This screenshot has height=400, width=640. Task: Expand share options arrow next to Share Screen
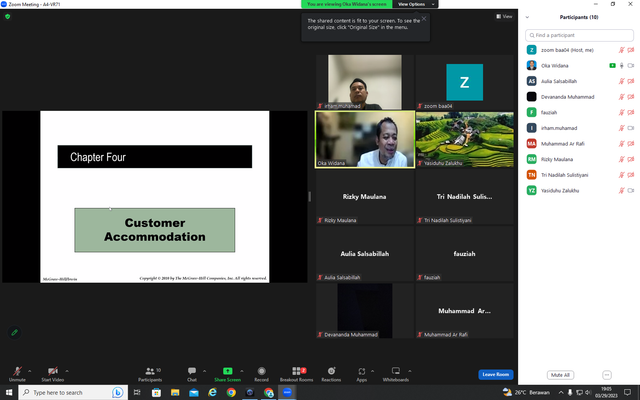coord(242,371)
